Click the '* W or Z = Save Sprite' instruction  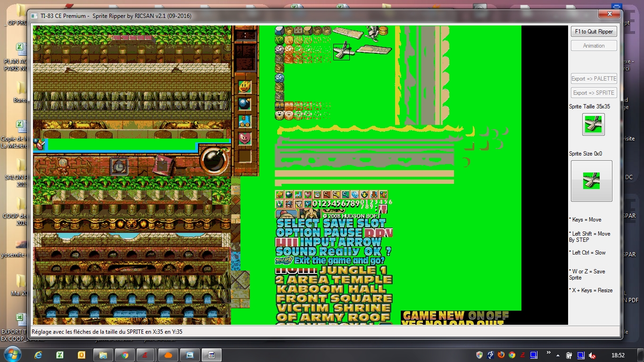(587, 274)
